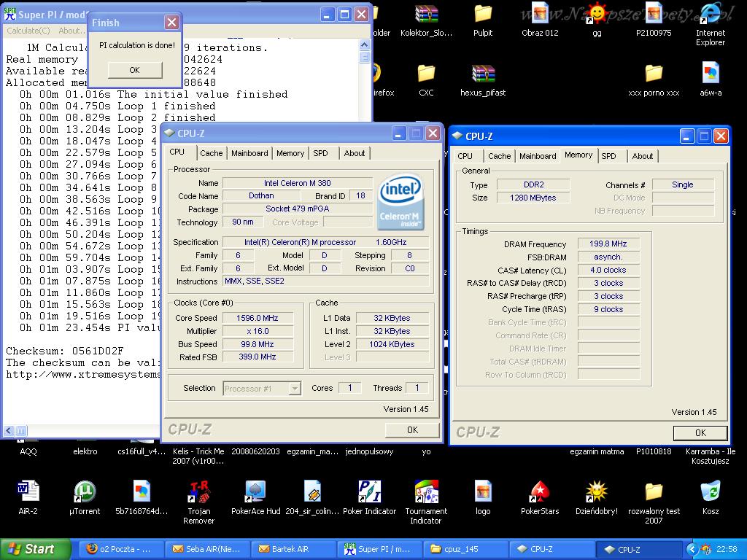Open the Kosz recycle bin

point(711,491)
